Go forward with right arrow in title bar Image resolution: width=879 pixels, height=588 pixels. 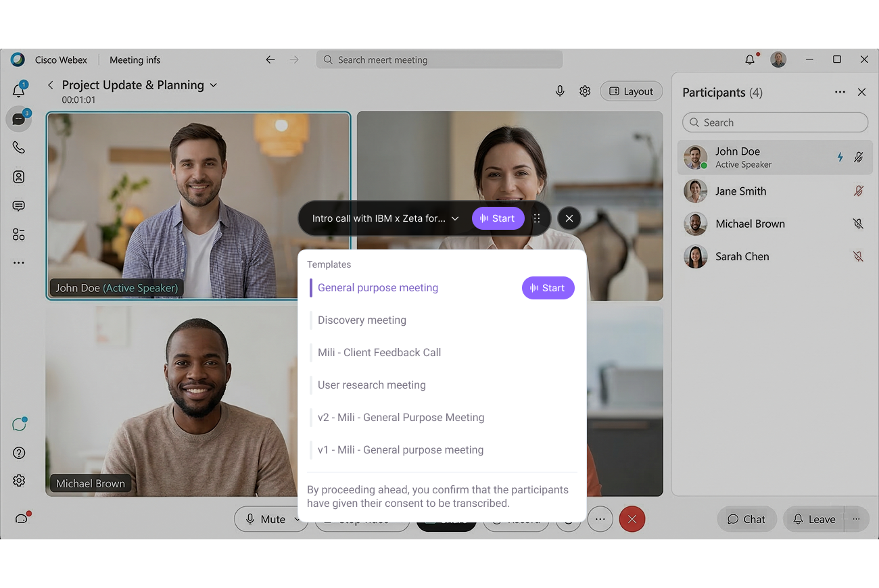294,59
